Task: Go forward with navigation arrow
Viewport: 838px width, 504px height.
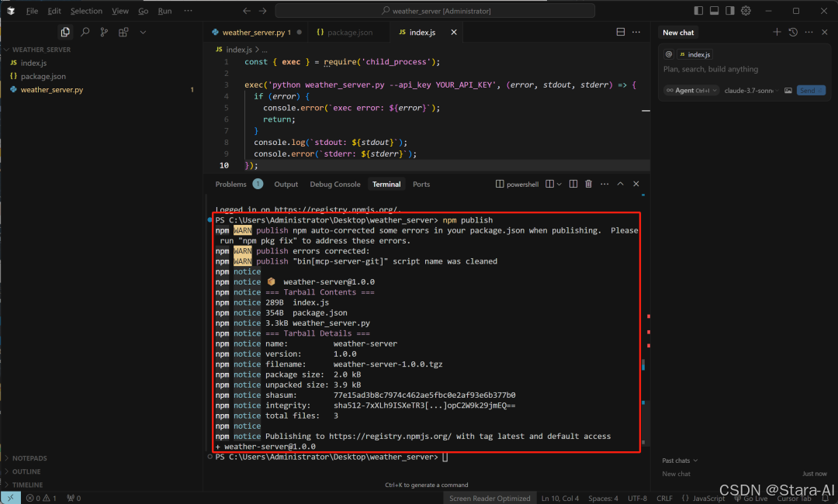Action: click(x=262, y=11)
